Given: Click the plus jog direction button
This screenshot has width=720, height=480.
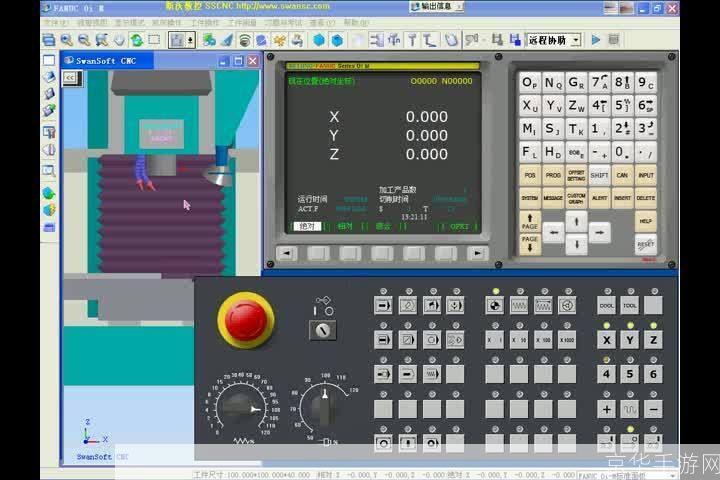Looking at the screenshot, I should coord(607,409).
